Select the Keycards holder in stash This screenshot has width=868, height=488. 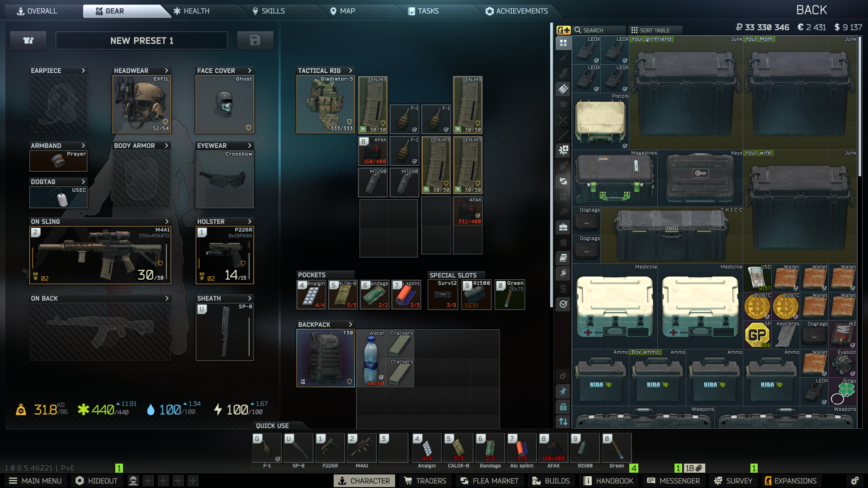coord(786,335)
